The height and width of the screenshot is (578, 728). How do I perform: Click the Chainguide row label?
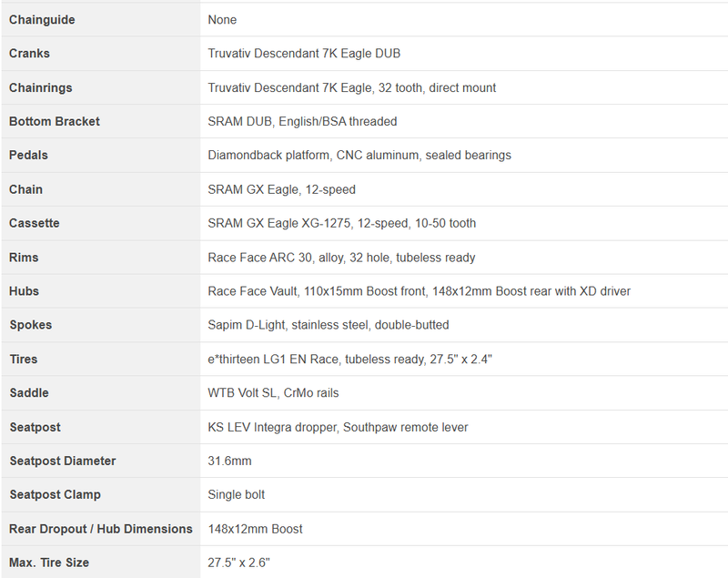coord(42,19)
